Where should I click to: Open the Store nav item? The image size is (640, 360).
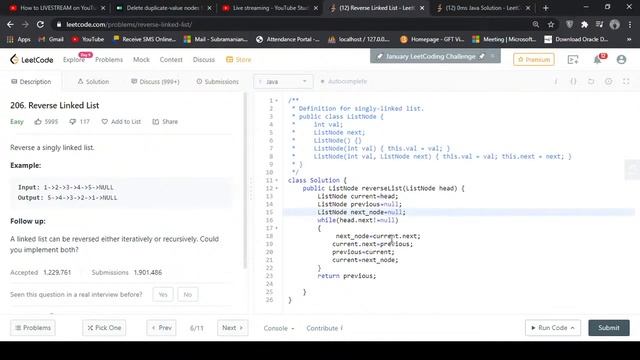pos(239,60)
